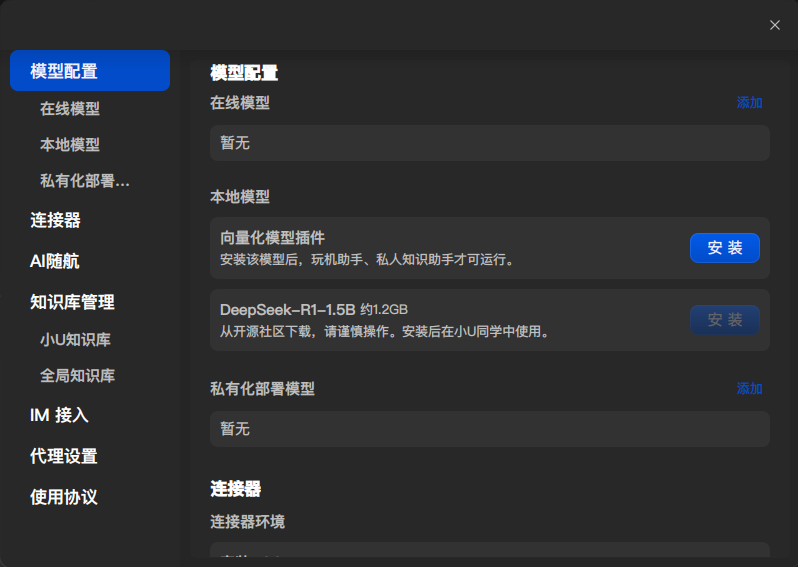Viewport: 798px width, 567px height.
Task: Open 全局知识库 sidebar sub-item
Action: pyautogui.click(x=77, y=376)
